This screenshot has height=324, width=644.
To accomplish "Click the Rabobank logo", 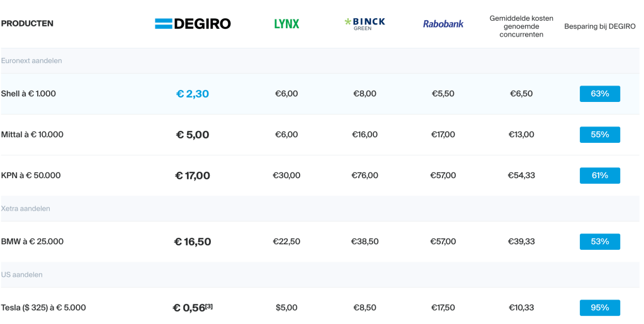I will [x=443, y=24].
